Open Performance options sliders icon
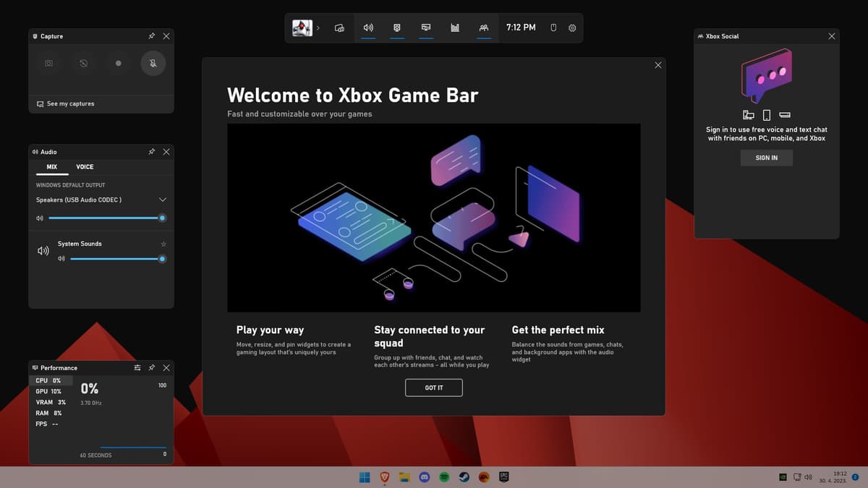Screen dimensions: 868x488 (137, 368)
